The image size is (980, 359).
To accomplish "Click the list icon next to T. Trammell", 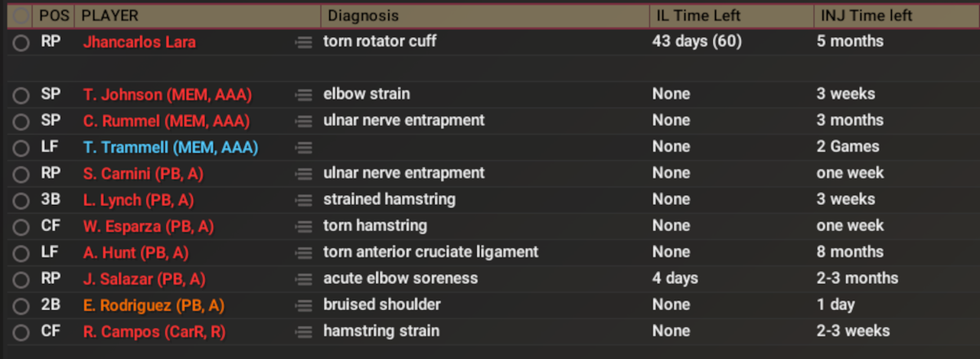I will tap(304, 147).
